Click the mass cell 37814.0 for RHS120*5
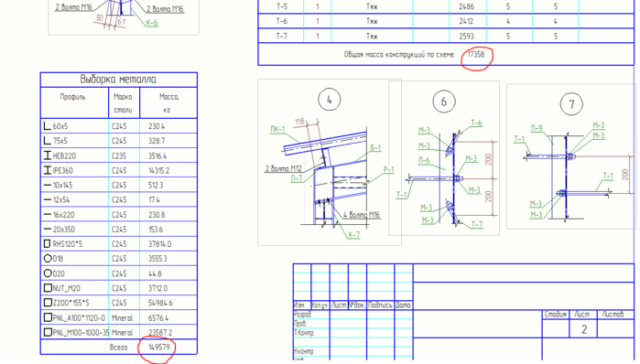This screenshot has width=640, height=364. point(160,244)
